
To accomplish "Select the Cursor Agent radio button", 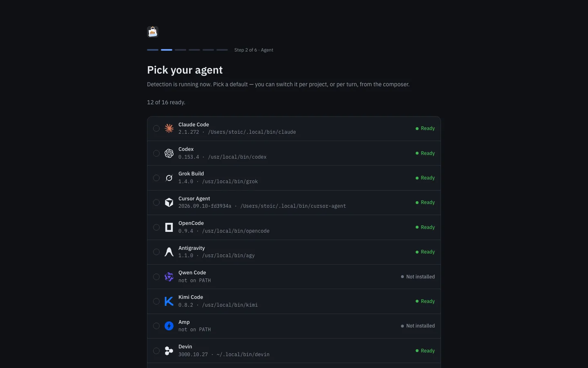I will click(x=156, y=202).
